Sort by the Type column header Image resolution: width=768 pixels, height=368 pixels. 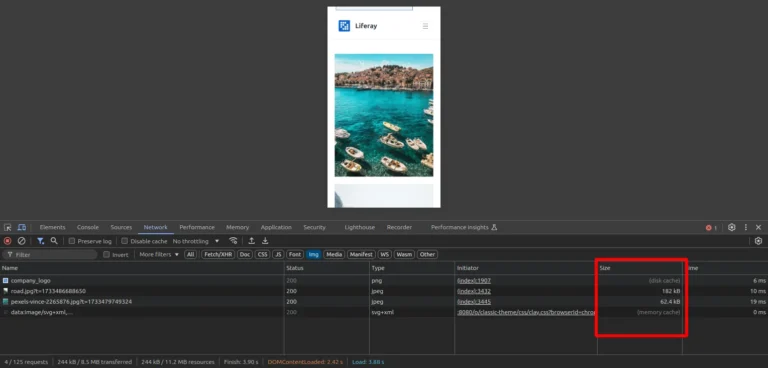tap(411, 268)
